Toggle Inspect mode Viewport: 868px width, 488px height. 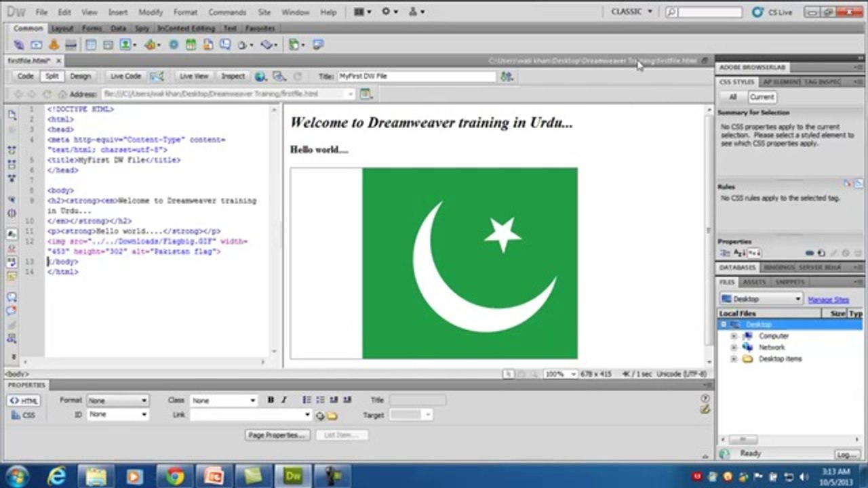pos(233,77)
